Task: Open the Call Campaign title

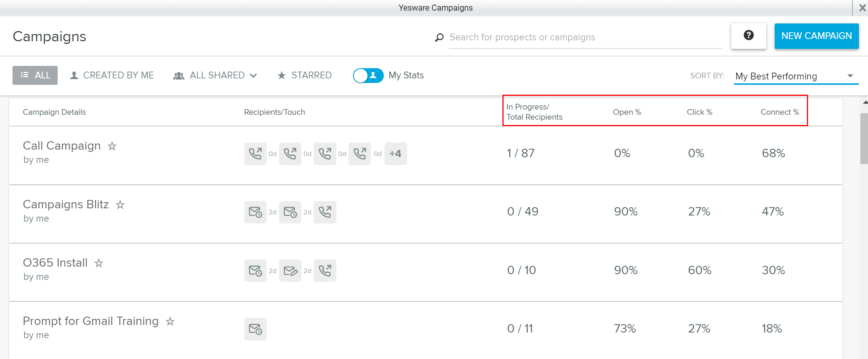Action: 62,146
